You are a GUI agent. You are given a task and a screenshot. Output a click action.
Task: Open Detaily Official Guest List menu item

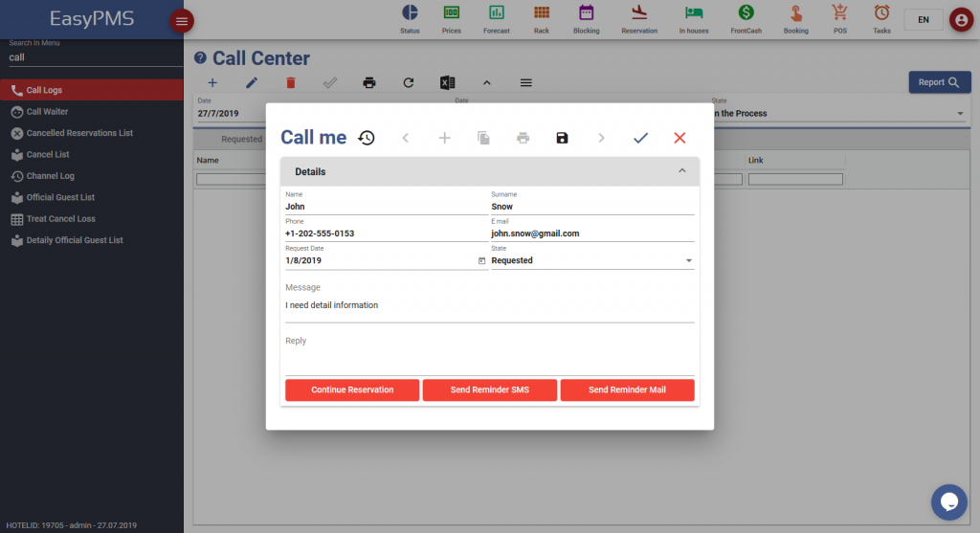(x=92, y=240)
